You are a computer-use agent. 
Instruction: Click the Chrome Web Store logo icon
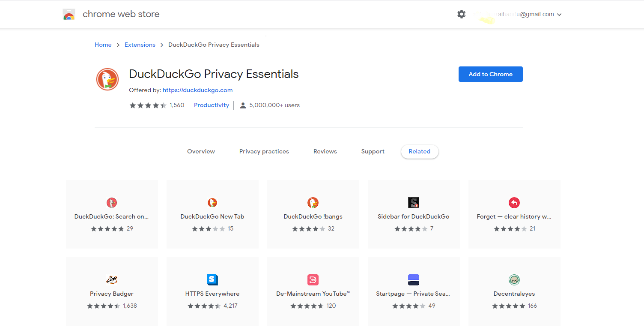[69, 14]
